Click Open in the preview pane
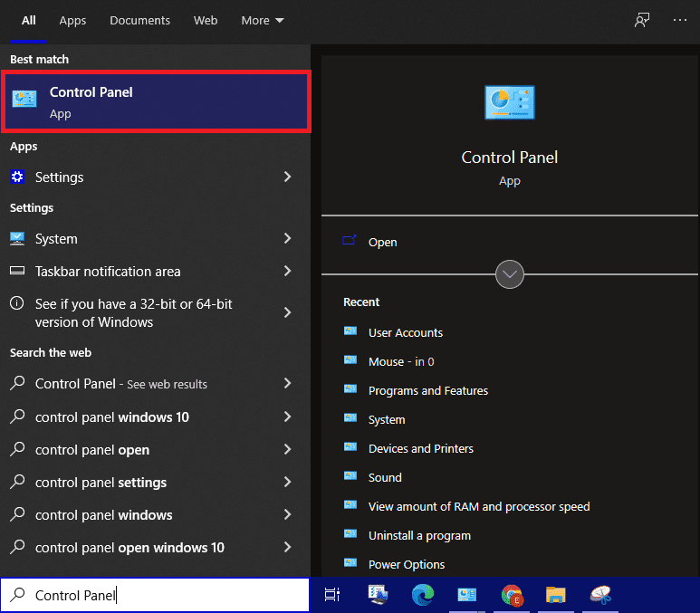Screen dimensions: 700x613 (382, 242)
